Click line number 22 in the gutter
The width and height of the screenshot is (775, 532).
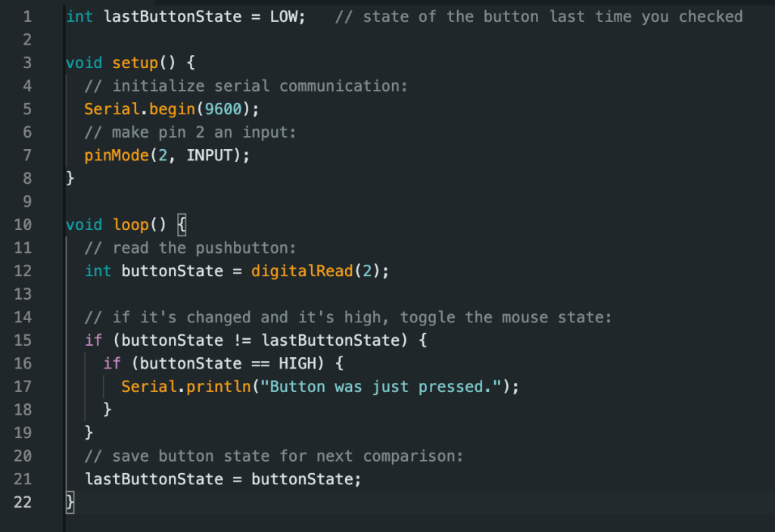click(23, 502)
